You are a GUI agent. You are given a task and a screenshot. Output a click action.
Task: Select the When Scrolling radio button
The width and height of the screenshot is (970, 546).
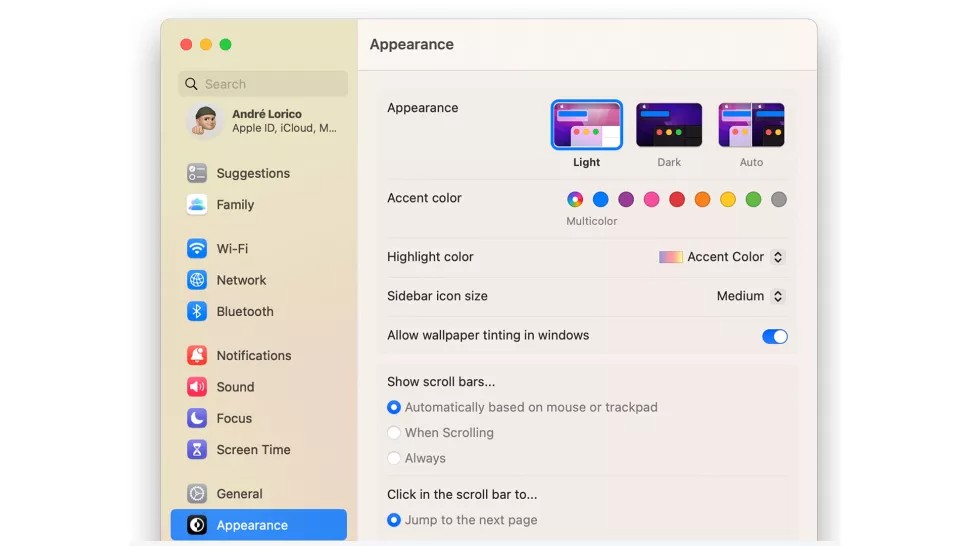pyautogui.click(x=394, y=433)
